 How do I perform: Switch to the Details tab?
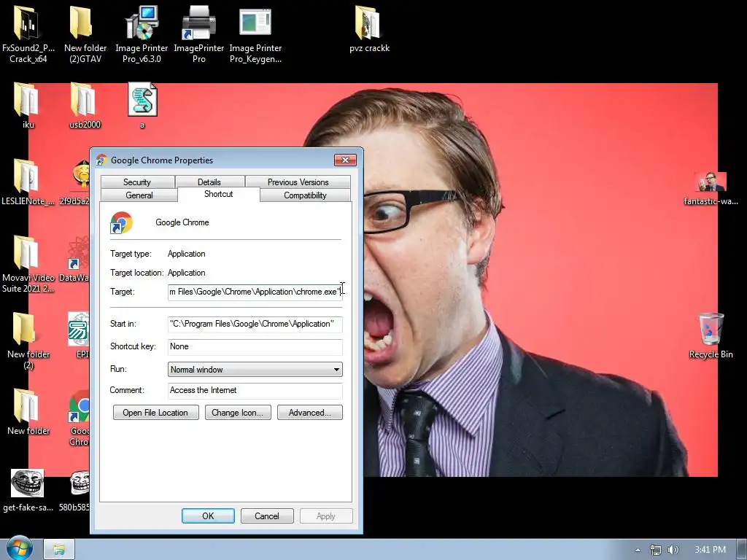point(209,182)
